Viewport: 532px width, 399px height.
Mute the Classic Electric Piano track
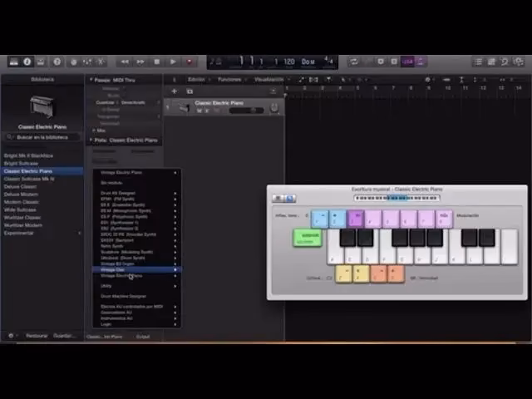click(x=199, y=111)
